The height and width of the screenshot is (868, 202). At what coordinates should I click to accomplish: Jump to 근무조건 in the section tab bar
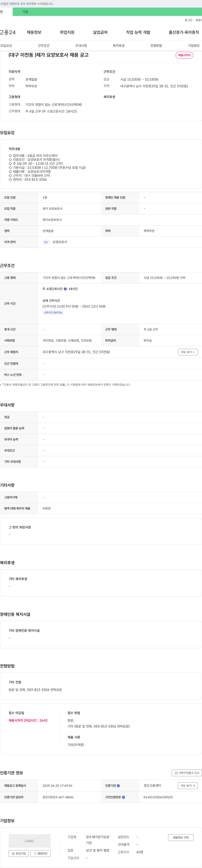point(44,46)
